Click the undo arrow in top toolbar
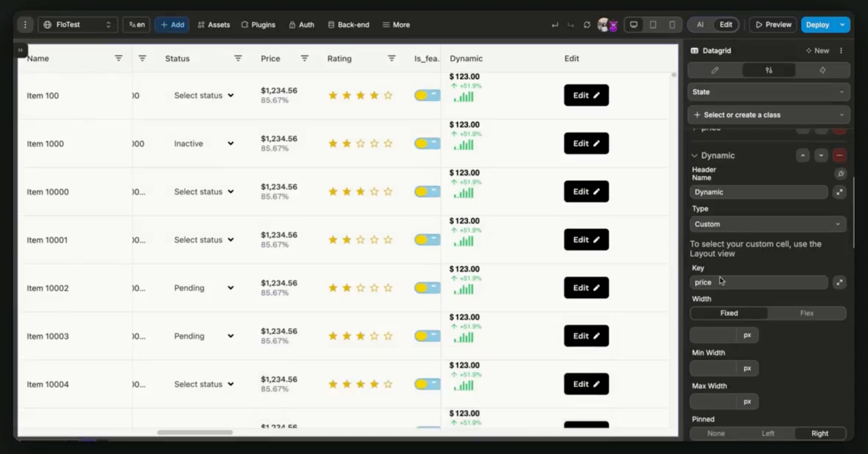 pyautogui.click(x=555, y=25)
